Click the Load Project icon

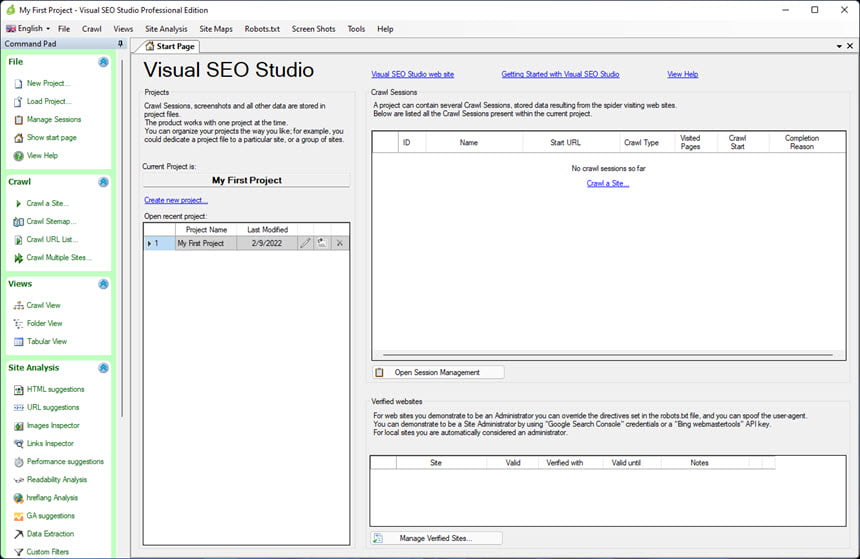pos(18,101)
